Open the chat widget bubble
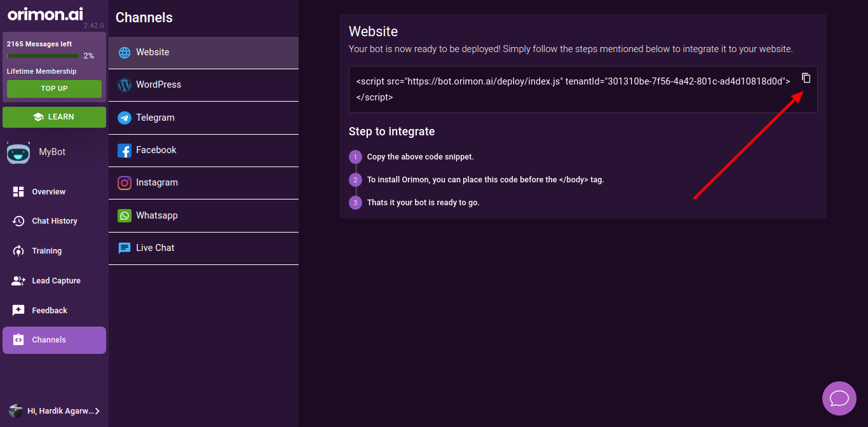 839,398
